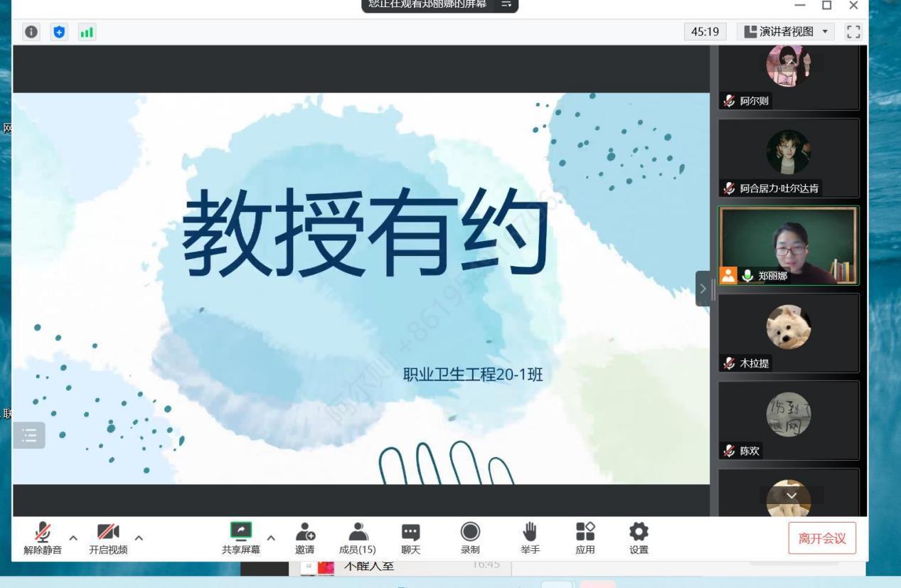Click the 离开会议 leave button
This screenshot has width=901, height=588.
821,538
